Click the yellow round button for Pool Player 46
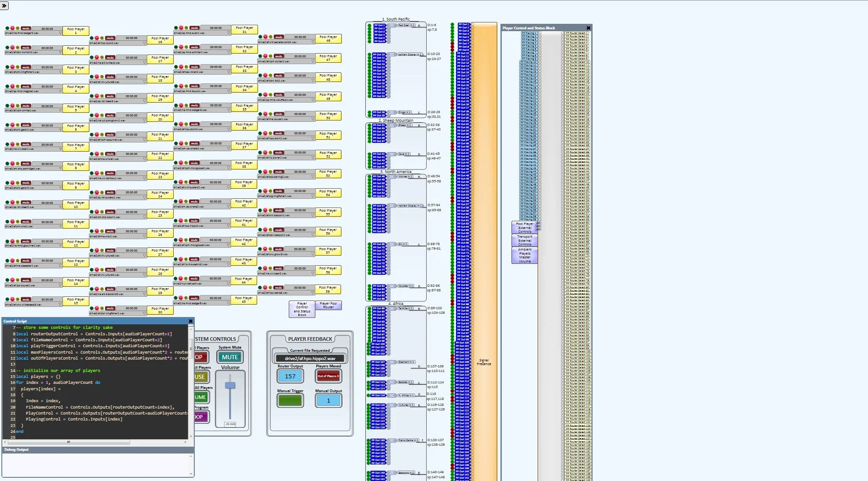Image resolution: width=868 pixels, height=481 pixels. pos(270,37)
